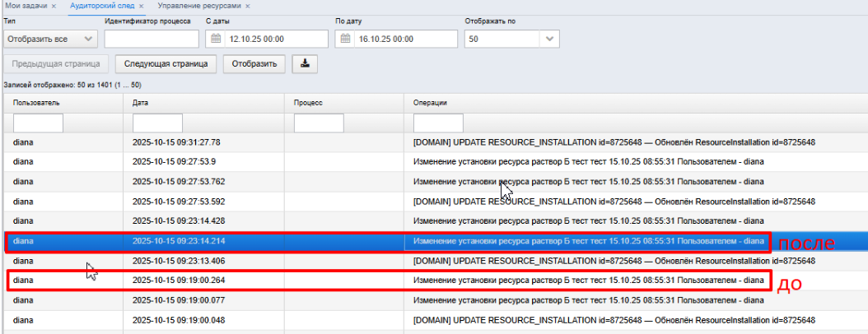868x334 pixels.
Task: Close the Управление ресурсами tab
Action: 247,6
